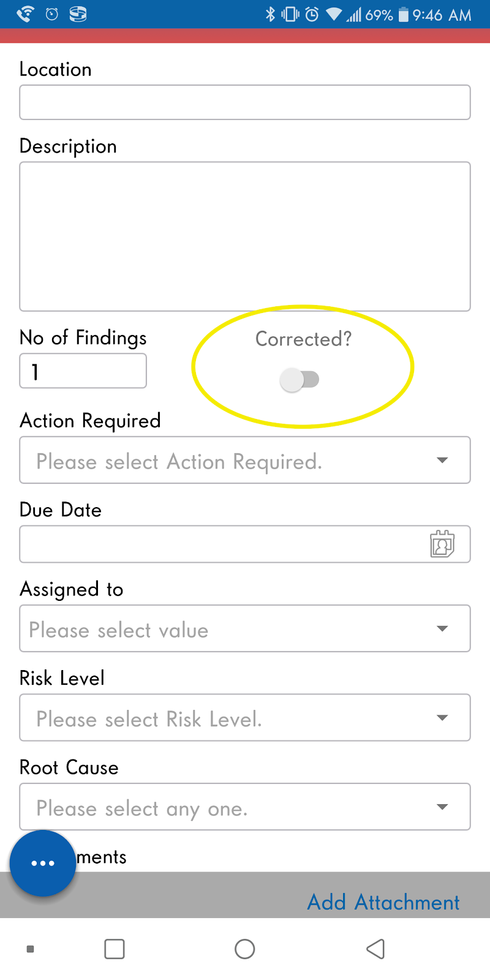Screen dimensions: 490x980
Task: Tap the battery icon in the status bar
Action: (x=403, y=14)
